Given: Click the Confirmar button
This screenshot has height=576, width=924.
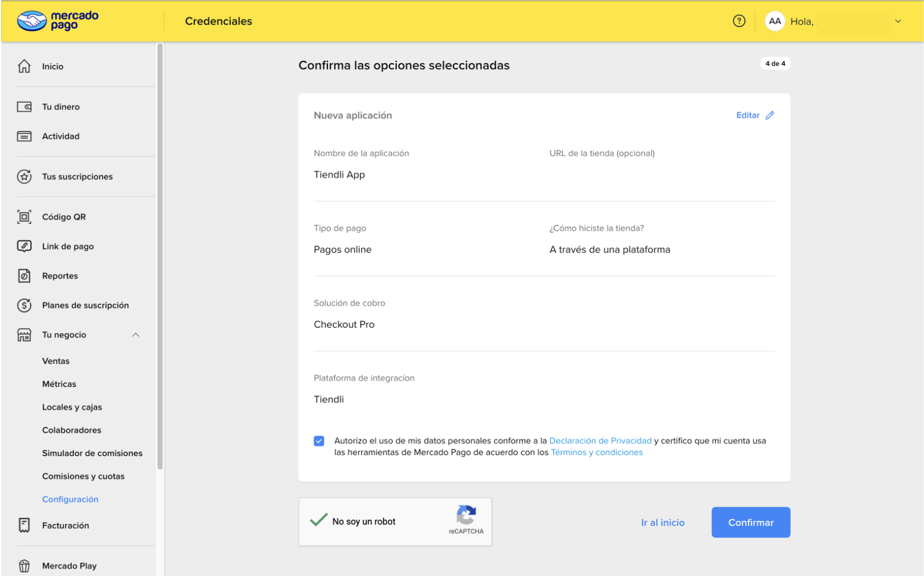Looking at the screenshot, I should pos(751,523).
